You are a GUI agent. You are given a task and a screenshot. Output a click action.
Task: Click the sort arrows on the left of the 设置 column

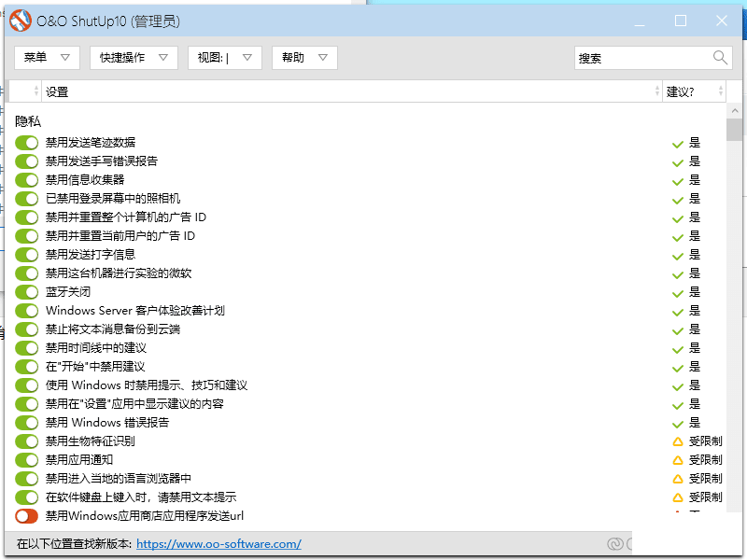[36, 91]
